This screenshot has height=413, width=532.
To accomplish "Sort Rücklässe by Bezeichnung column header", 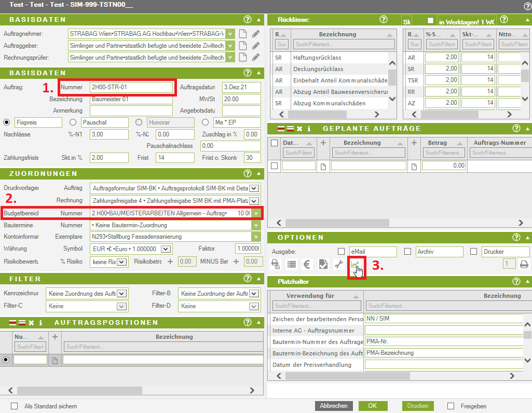I will (x=337, y=34).
